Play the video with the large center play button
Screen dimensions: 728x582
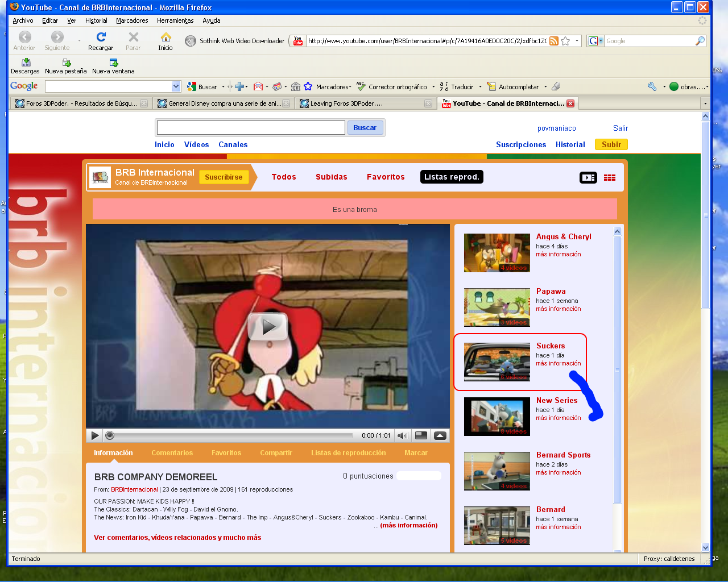268,326
